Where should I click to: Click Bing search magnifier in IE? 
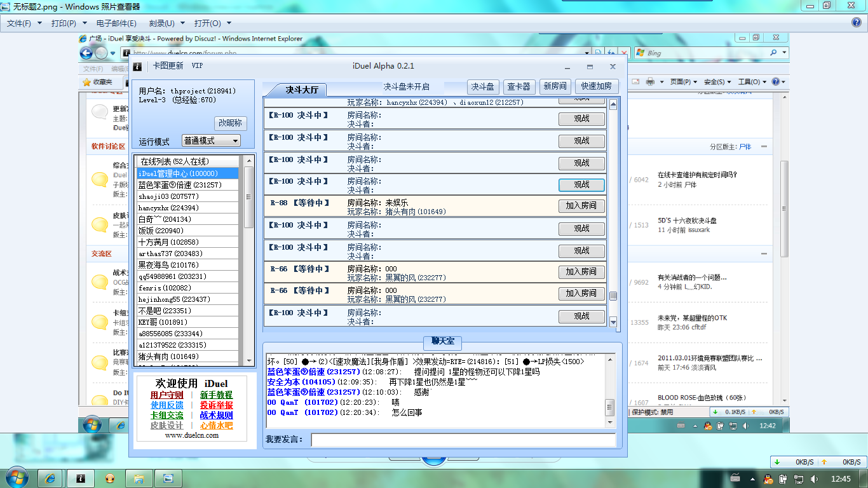coord(773,53)
